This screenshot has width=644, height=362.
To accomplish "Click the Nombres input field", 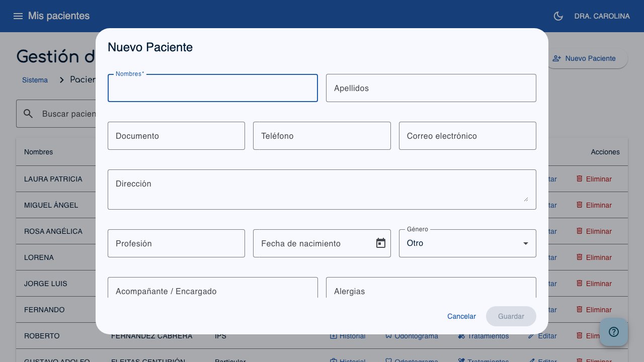I will pyautogui.click(x=213, y=88).
